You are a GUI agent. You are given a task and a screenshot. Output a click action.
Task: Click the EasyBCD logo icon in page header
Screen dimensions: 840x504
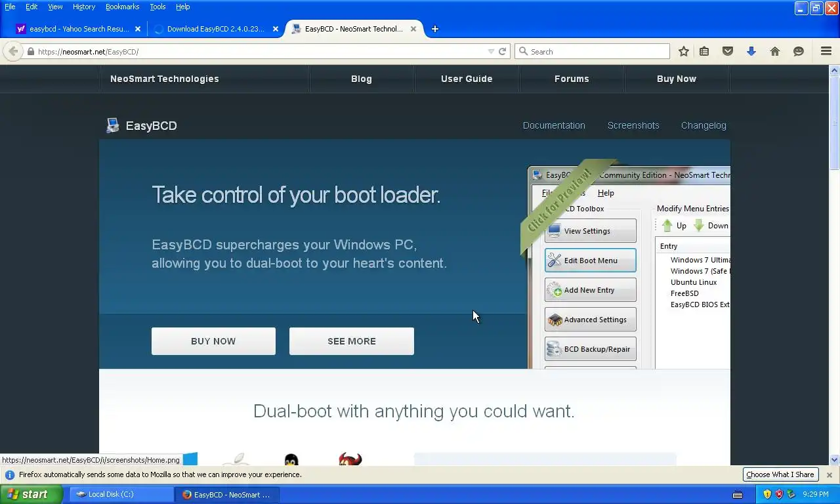[x=113, y=125]
